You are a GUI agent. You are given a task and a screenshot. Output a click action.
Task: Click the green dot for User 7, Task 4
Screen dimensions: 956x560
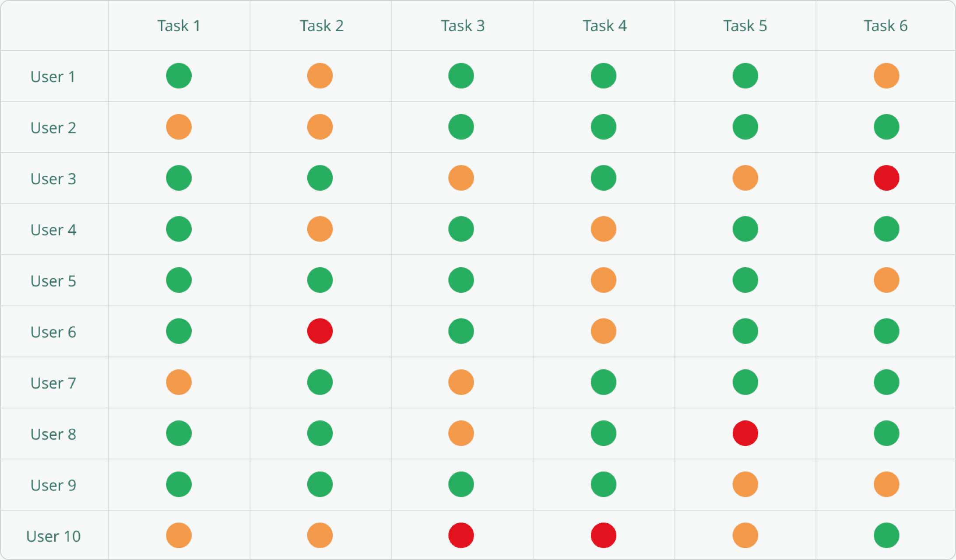coord(604,382)
